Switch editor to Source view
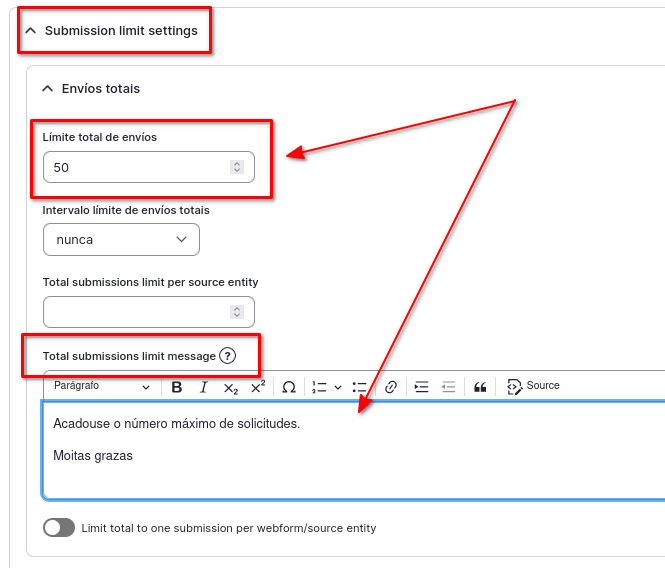Viewport: 665px width, 568px height. (x=534, y=386)
